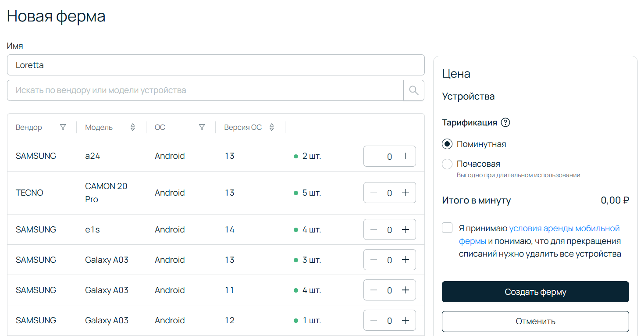
Task: Focus the Имя field containing Loretta
Action: click(x=216, y=65)
